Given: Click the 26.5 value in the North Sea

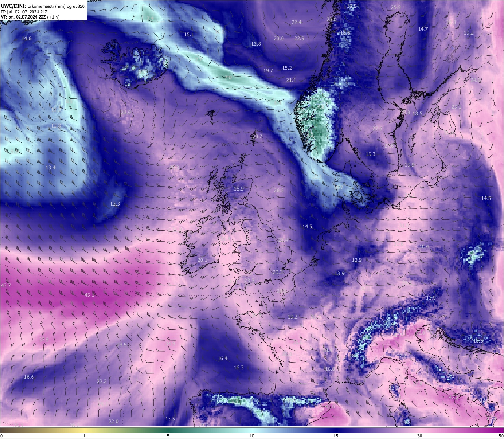Looking at the screenshot, I should [279, 190].
